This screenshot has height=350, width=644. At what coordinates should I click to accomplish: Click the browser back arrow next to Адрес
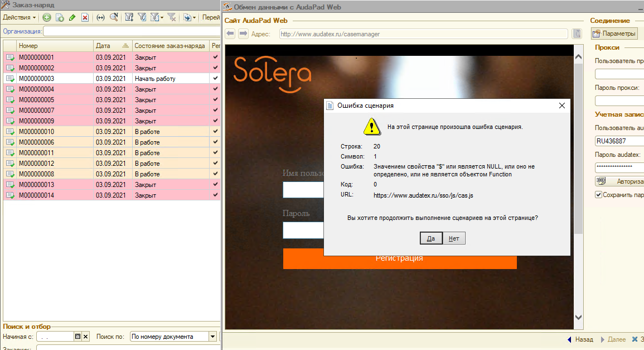point(230,33)
